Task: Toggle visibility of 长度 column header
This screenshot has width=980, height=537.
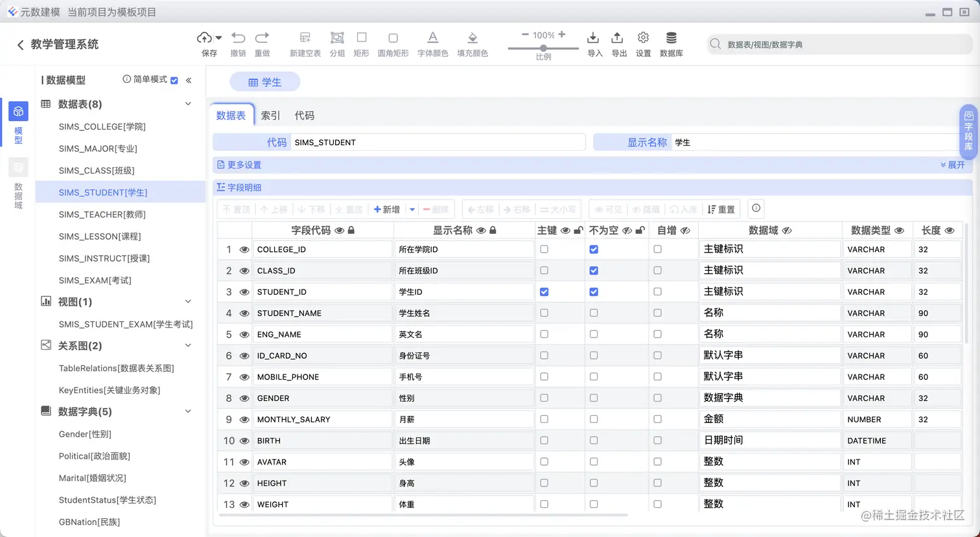Action: pos(950,231)
